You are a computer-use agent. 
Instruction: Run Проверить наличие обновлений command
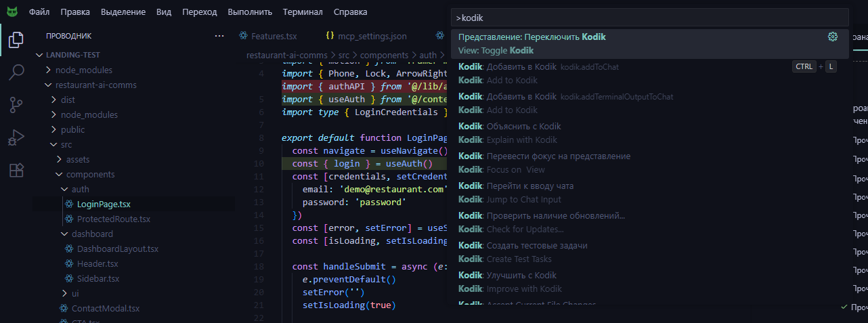pyautogui.click(x=650, y=223)
